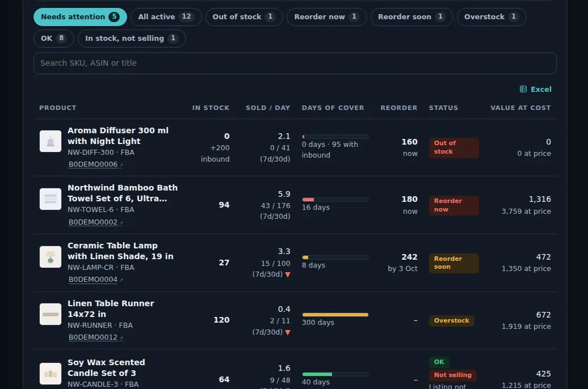The height and width of the screenshot is (389, 588).
Task: Sort by DAYS OF COVER header
Action: click(333, 108)
